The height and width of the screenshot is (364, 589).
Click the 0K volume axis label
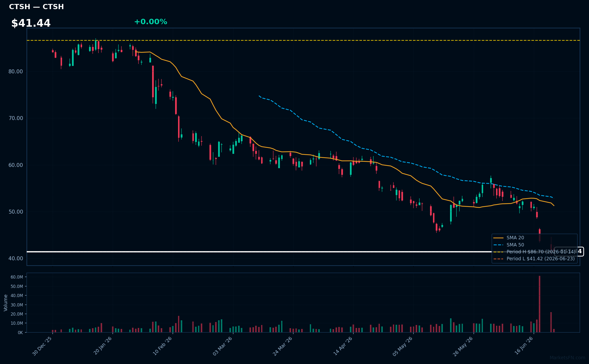click(x=20, y=333)
